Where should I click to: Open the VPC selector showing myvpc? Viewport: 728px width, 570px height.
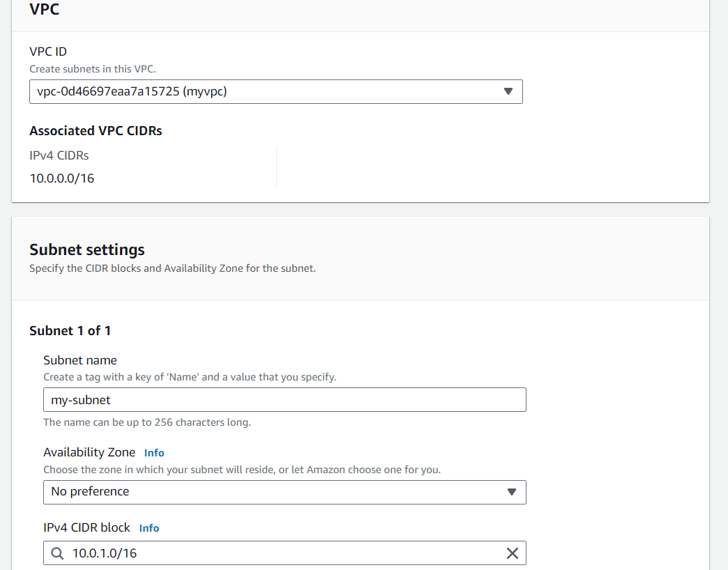tap(275, 91)
